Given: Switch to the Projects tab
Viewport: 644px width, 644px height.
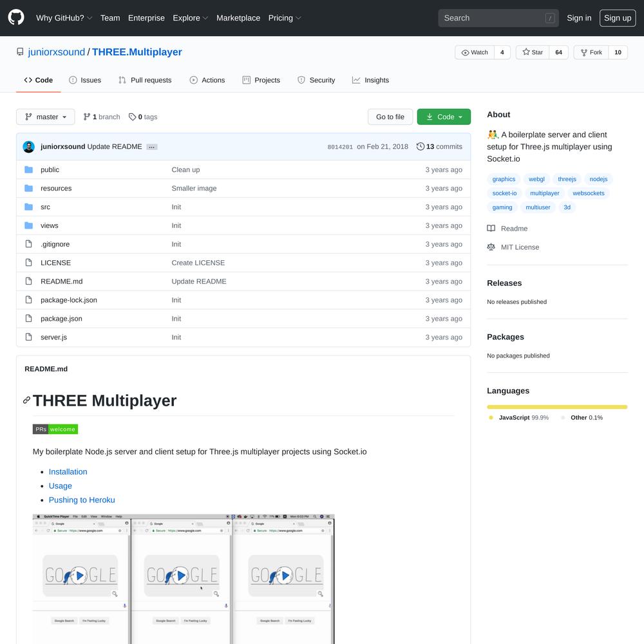Looking at the screenshot, I should 261,80.
